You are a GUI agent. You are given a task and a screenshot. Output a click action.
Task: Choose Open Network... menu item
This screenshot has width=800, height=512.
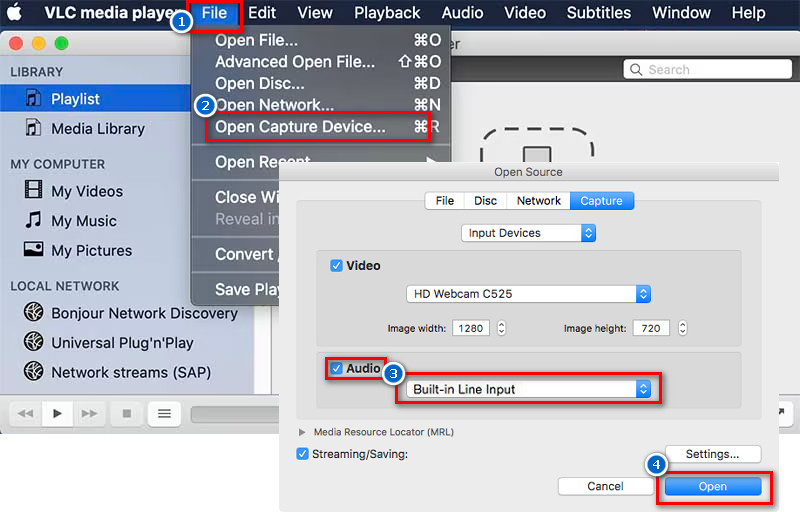click(x=321, y=105)
